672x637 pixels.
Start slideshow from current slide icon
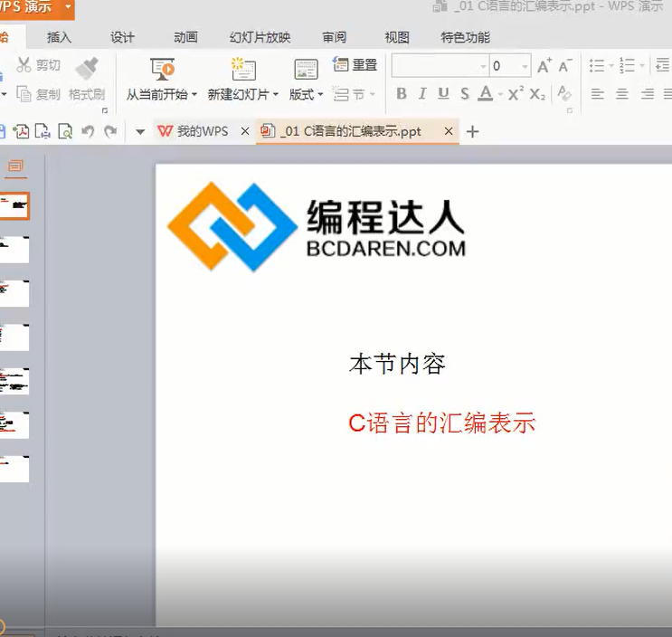(x=162, y=70)
